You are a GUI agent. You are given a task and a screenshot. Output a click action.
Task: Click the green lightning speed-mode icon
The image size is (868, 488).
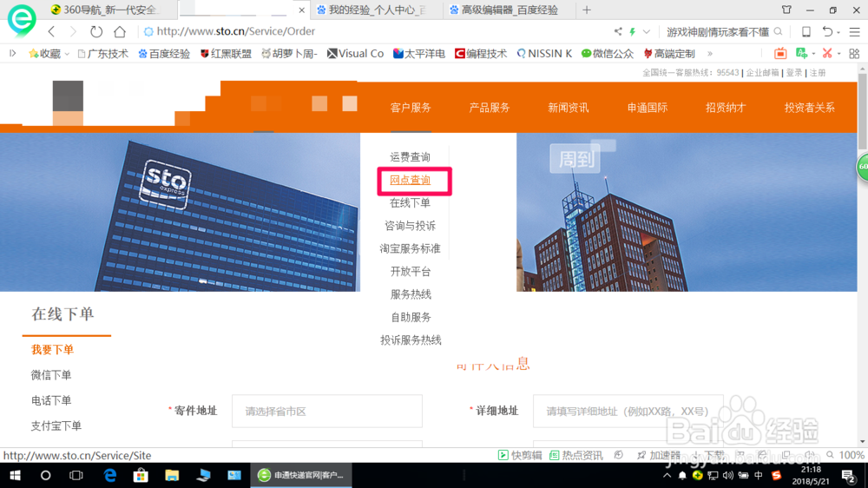point(632,31)
